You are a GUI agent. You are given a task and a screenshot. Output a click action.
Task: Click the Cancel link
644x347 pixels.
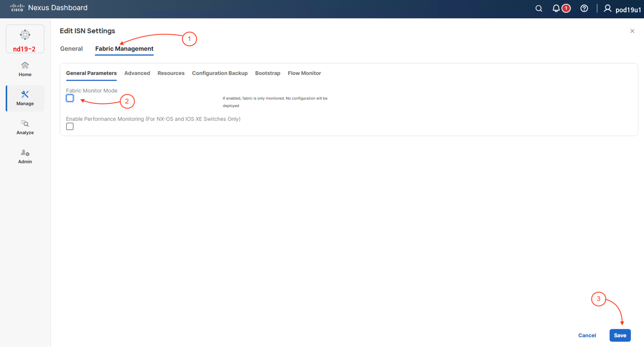pyautogui.click(x=587, y=335)
